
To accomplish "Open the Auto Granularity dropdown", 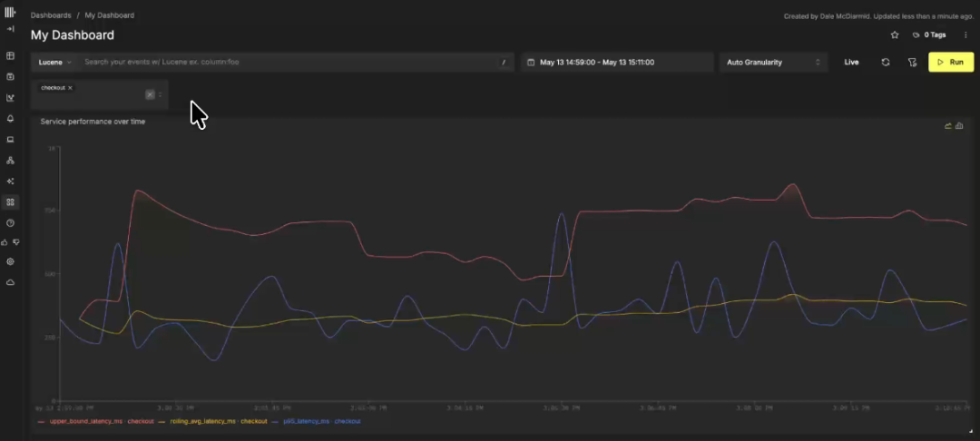I will pos(773,62).
